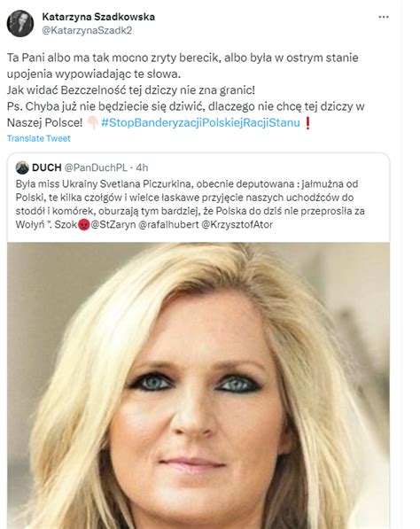Open the @KrzysztofAtor mention
Viewport: 420px width, 529px height.
point(237,225)
